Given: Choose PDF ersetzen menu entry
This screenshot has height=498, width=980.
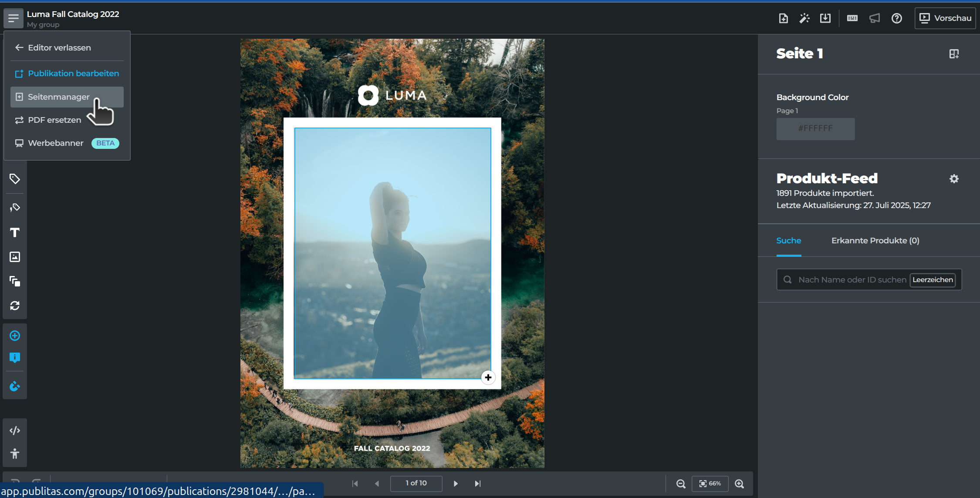Looking at the screenshot, I should click(54, 120).
